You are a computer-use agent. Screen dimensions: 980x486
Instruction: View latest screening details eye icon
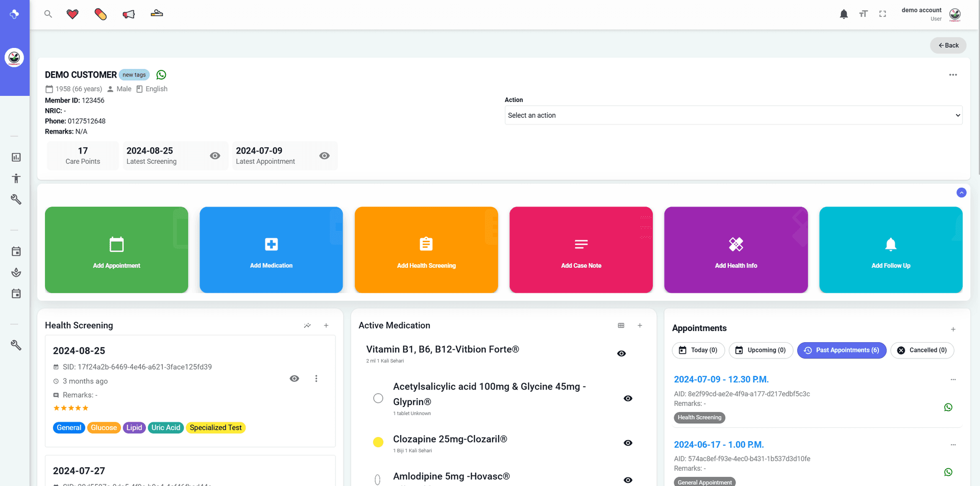click(215, 156)
